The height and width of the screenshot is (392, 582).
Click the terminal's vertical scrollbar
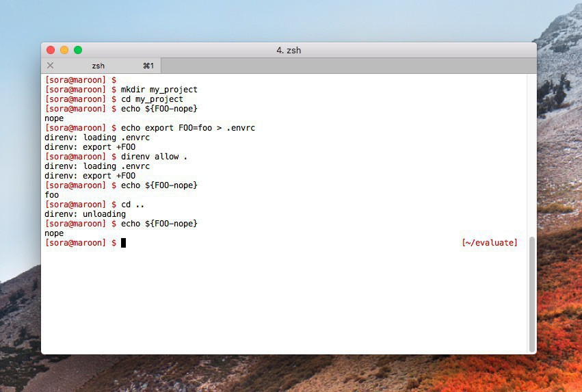[x=531, y=294]
